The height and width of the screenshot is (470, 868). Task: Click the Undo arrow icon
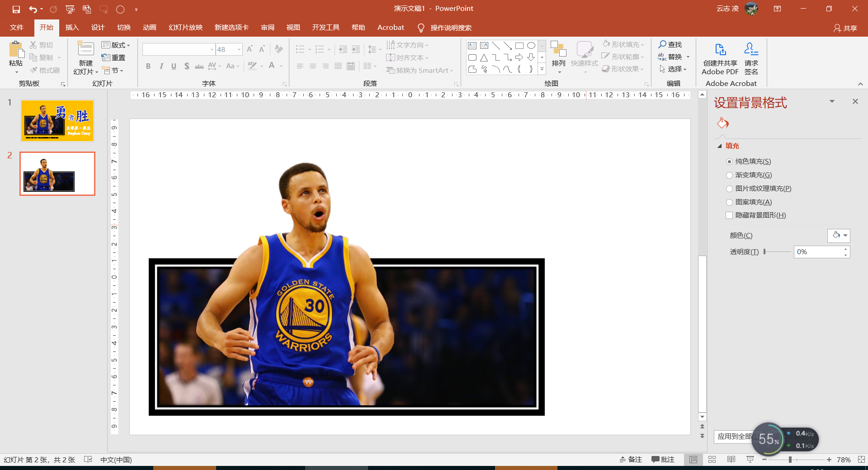33,9
